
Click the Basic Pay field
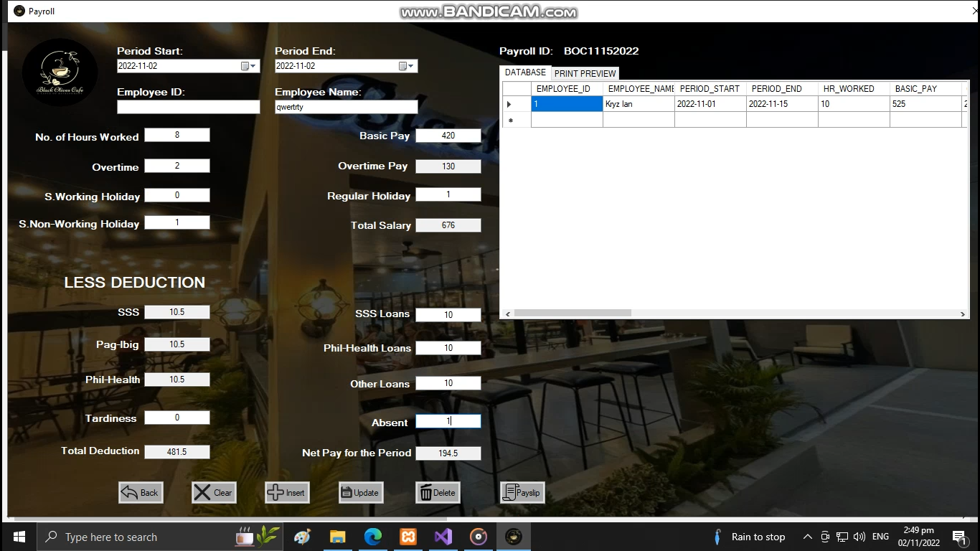[448, 136]
